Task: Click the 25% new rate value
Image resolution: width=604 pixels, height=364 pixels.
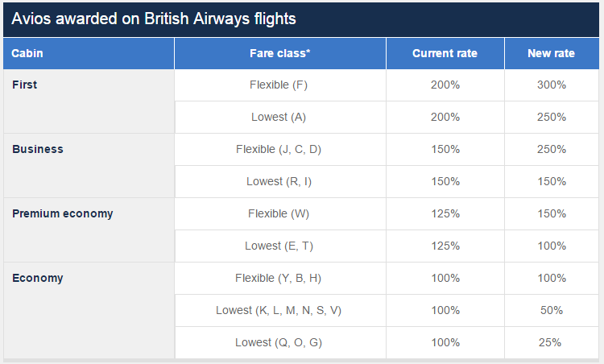Action: [551, 342]
